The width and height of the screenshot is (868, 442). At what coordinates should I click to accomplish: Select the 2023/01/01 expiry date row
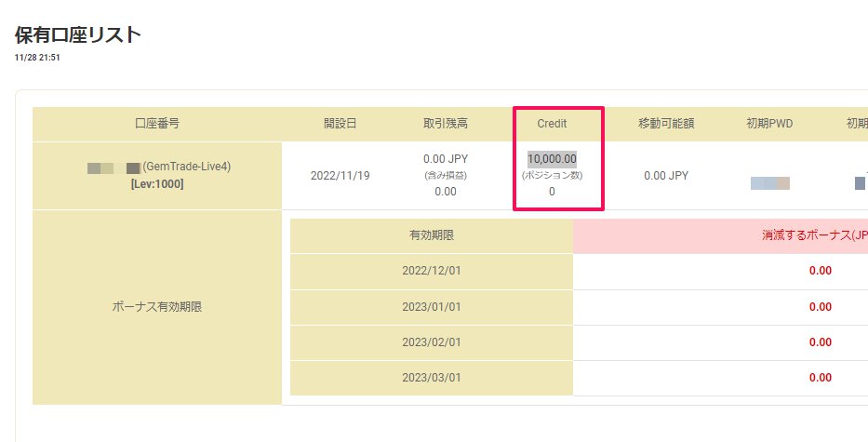(431, 307)
